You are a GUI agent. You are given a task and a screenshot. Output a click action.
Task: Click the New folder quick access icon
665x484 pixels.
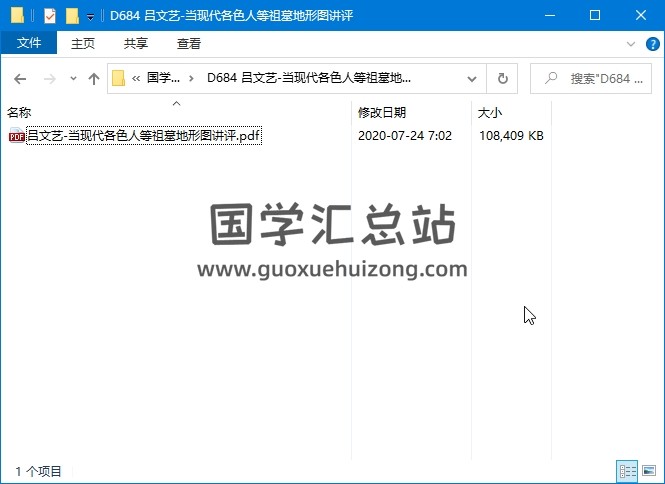tap(73, 16)
